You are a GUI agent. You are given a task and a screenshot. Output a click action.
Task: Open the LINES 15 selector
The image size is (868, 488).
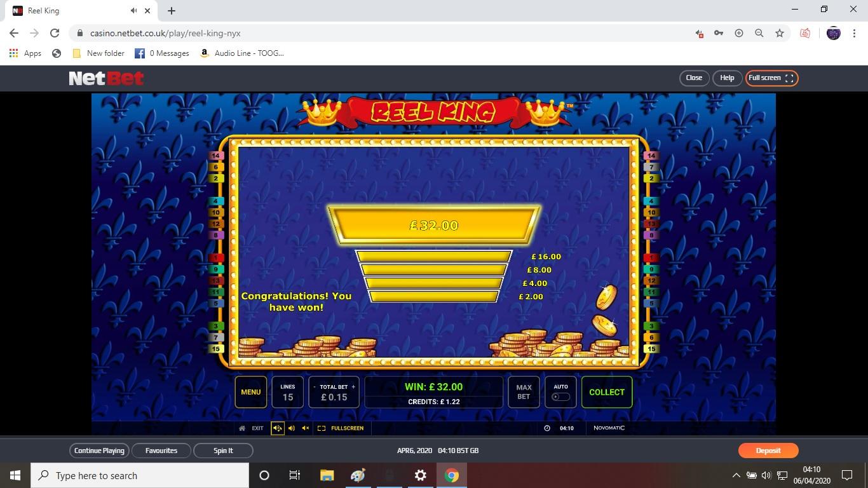pos(288,392)
